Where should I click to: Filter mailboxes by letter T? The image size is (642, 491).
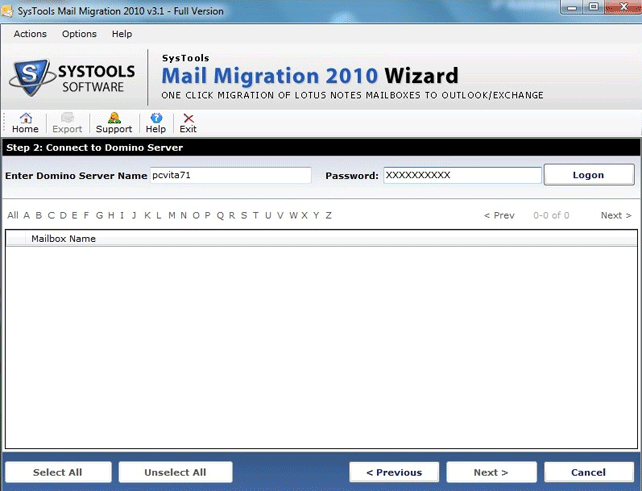[x=255, y=215]
